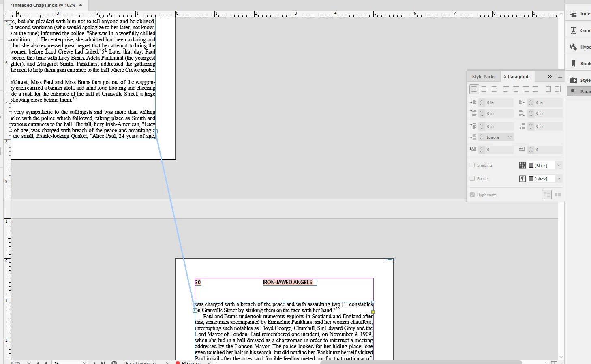This screenshot has height=364, width=591.
Task: Click the Border [Black] color swatch
Action: (x=531, y=179)
